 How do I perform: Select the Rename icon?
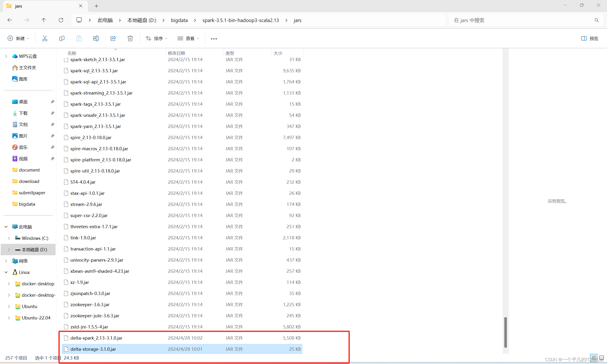click(x=96, y=38)
